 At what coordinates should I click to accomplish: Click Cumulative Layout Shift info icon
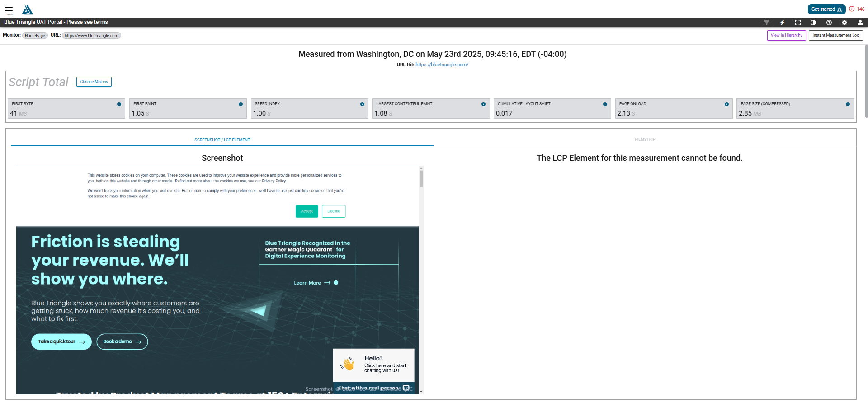coord(605,104)
